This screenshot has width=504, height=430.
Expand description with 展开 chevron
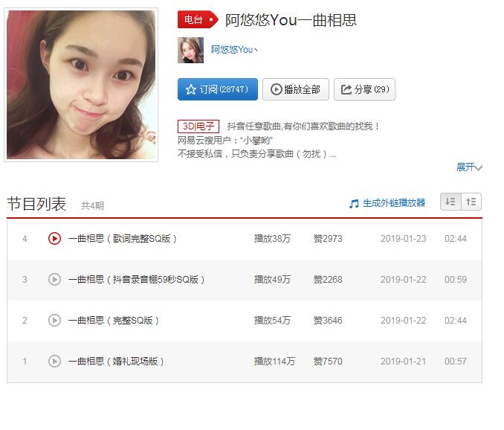(469, 167)
